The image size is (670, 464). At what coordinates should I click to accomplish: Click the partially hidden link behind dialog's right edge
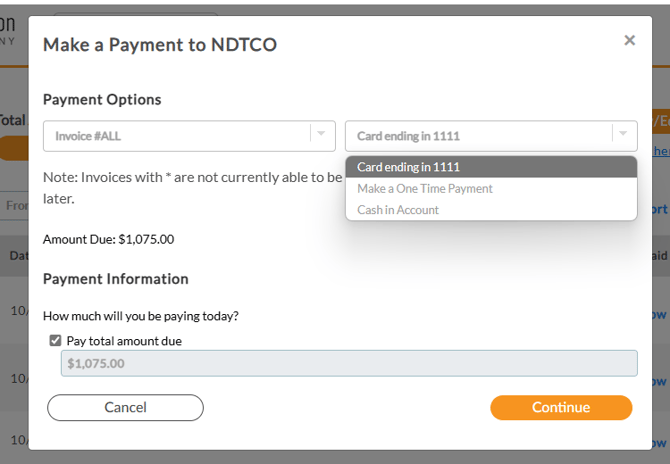(x=661, y=150)
